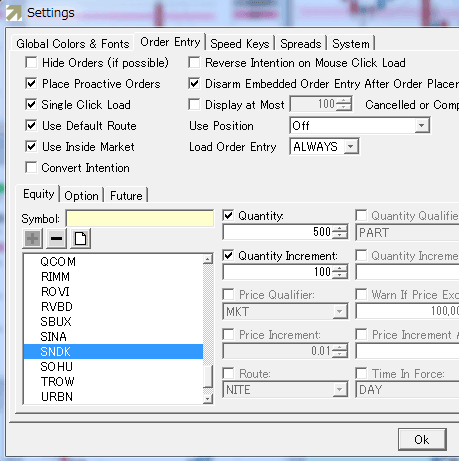This screenshot has height=461, width=459.
Task: Click the Symbol input field
Action: click(x=140, y=218)
